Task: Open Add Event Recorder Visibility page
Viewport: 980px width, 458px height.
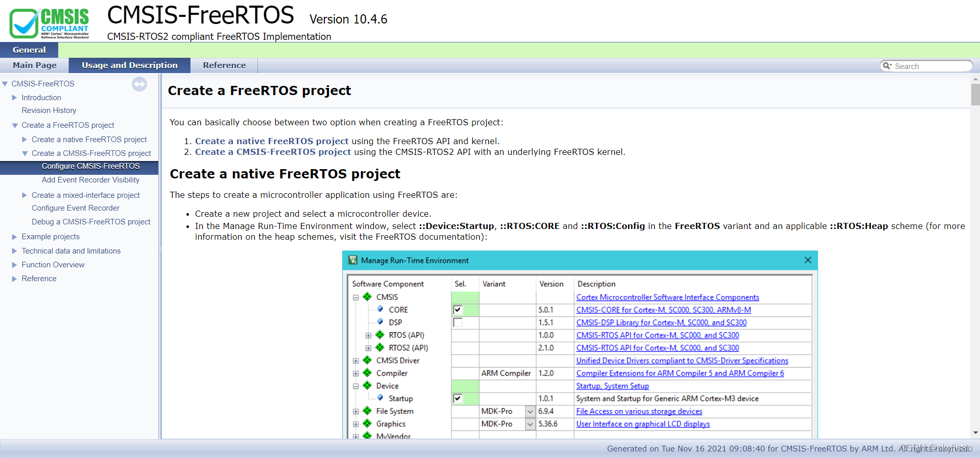Action: 90,180
